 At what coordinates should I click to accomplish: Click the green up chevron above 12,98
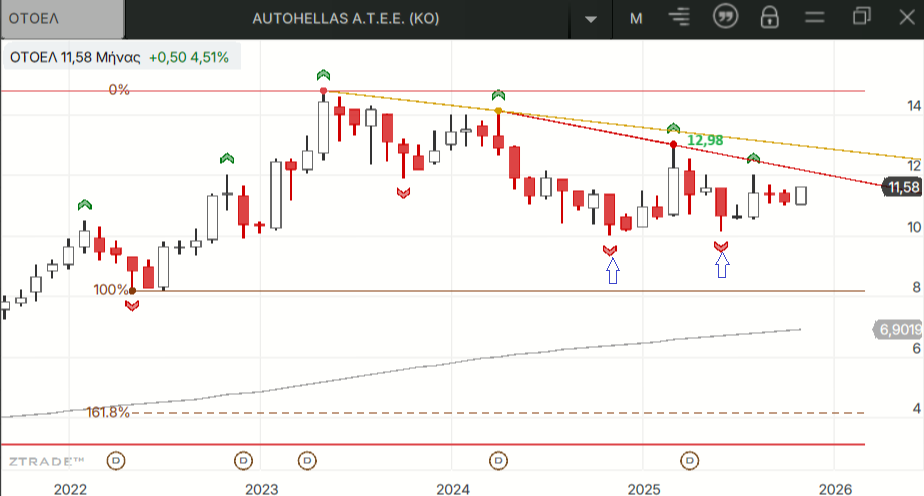(674, 128)
